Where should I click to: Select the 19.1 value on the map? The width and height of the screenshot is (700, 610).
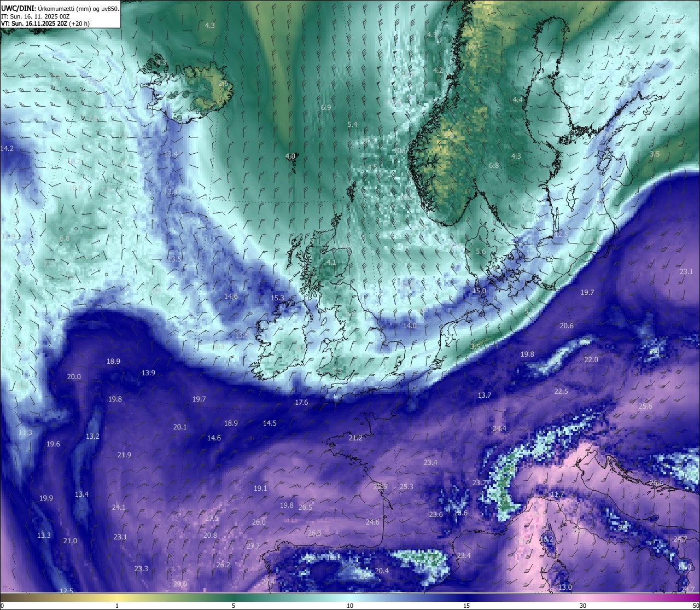(x=260, y=489)
